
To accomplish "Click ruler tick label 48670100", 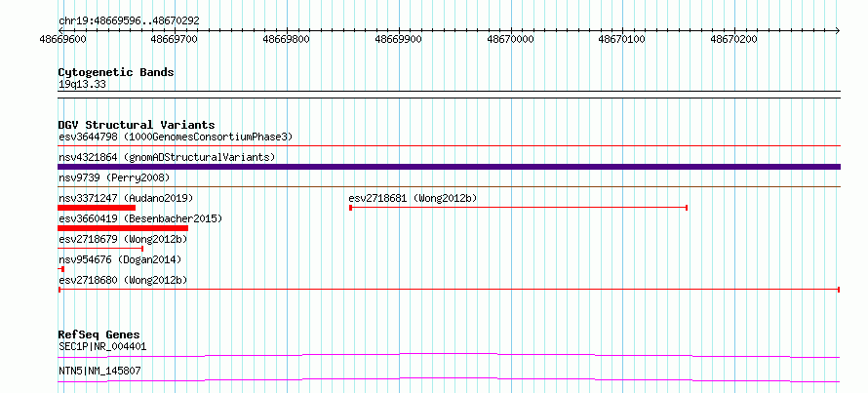I will (621, 40).
